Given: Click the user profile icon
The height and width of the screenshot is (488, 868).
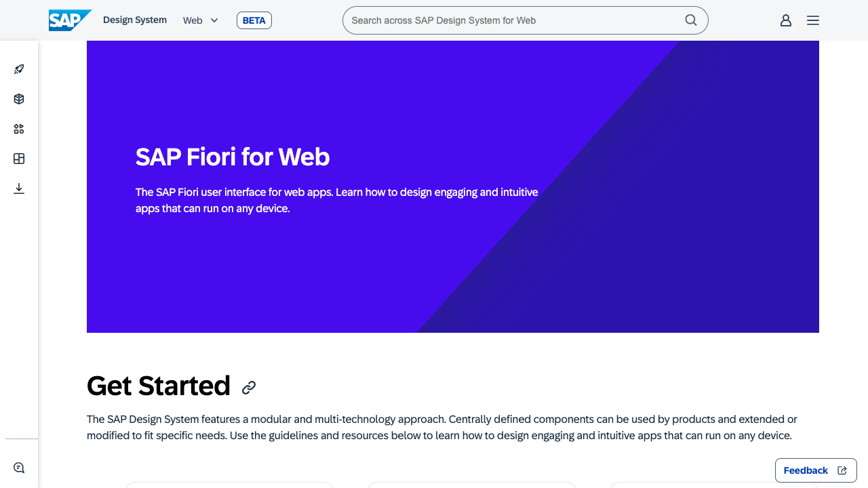Looking at the screenshot, I should (x=786, y=20).
